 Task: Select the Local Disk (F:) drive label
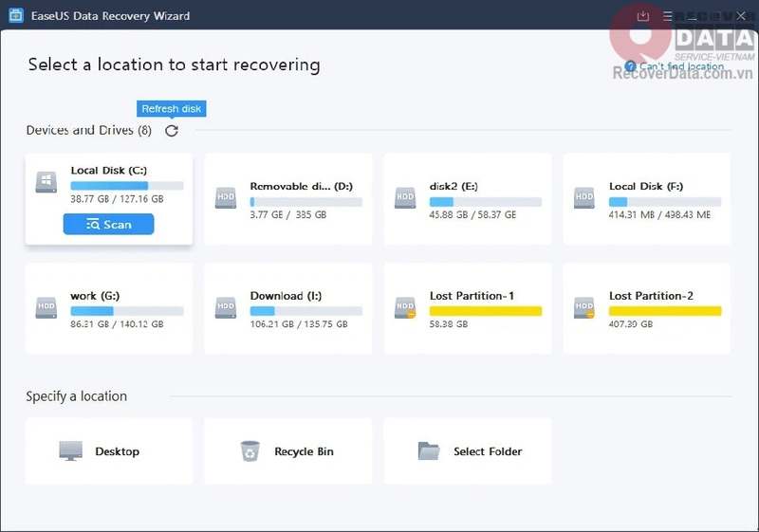[646, 186]
